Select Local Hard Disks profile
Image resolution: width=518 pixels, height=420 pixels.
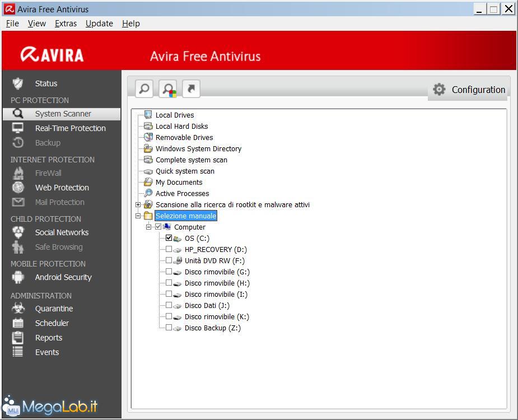tap(181, 126)
